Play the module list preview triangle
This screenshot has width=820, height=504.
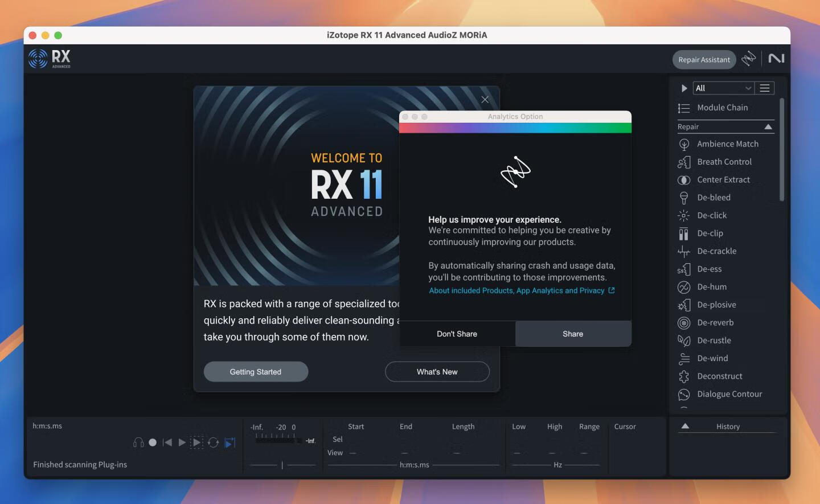(x=684, y=88)
